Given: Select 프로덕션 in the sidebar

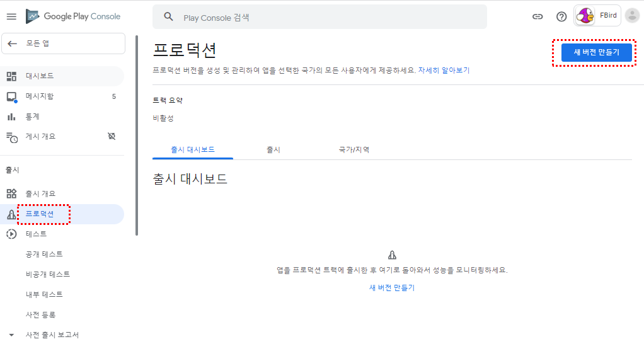Looking at the screenshot, I should pos(62,214).
